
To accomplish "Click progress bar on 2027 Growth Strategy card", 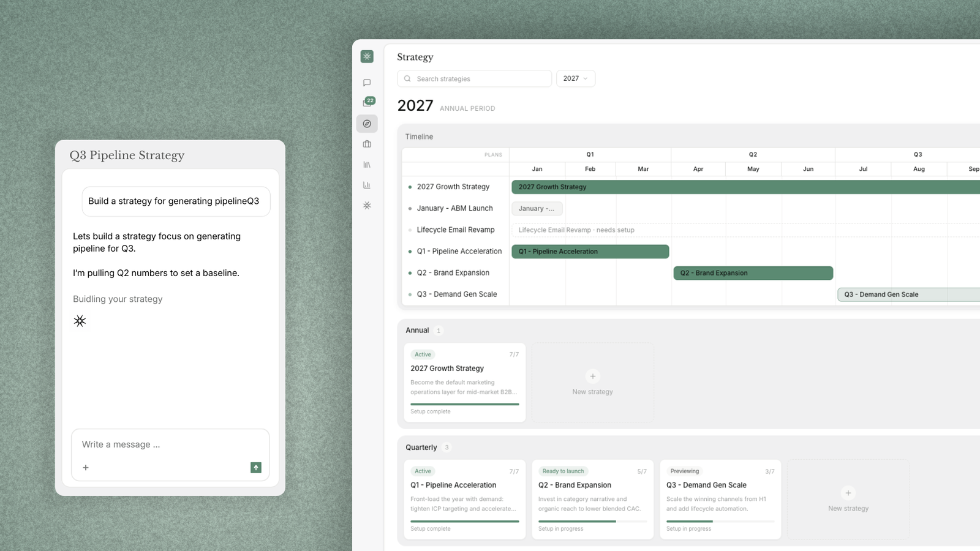I will tap(464, 404).
